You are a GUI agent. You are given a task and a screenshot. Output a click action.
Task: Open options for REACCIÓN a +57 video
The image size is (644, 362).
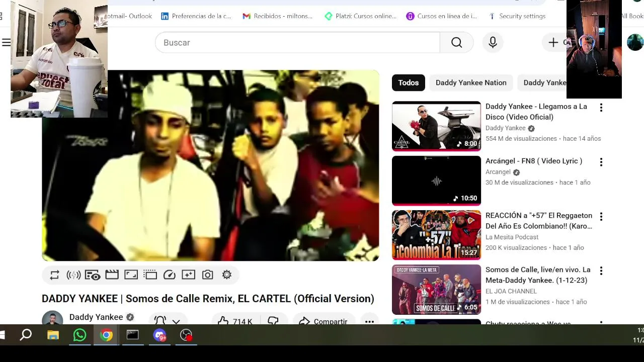point(601,216)
